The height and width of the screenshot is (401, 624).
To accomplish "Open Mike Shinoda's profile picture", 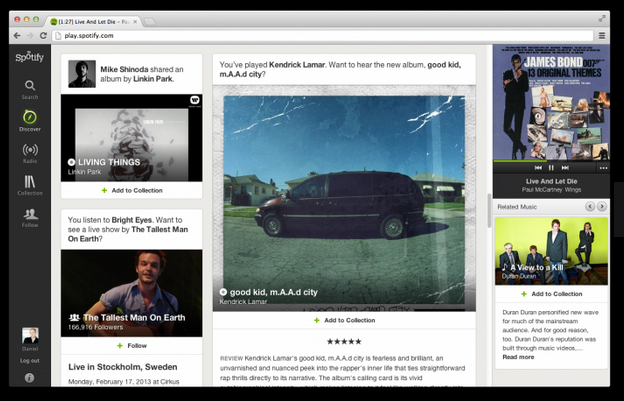I will (82, 74).
